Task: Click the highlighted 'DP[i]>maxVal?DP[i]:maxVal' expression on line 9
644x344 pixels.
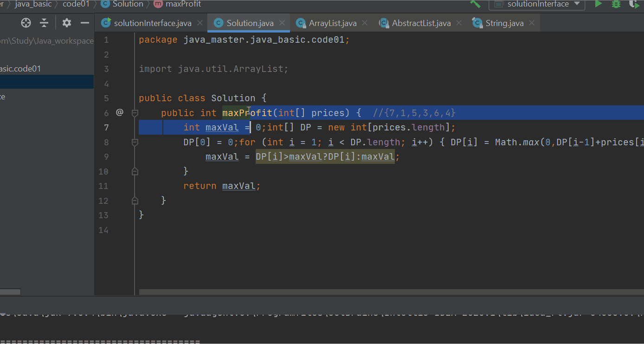Action: 325,157
